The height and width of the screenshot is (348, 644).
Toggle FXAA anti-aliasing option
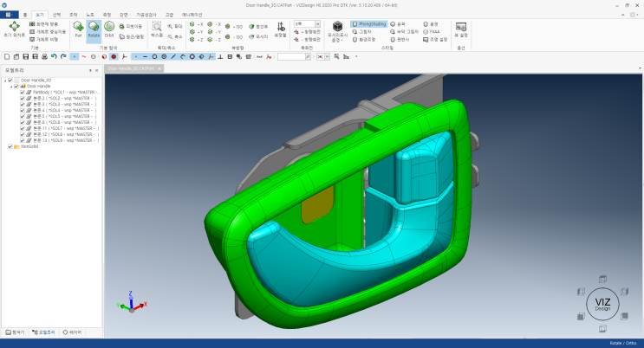pos(432,32)
